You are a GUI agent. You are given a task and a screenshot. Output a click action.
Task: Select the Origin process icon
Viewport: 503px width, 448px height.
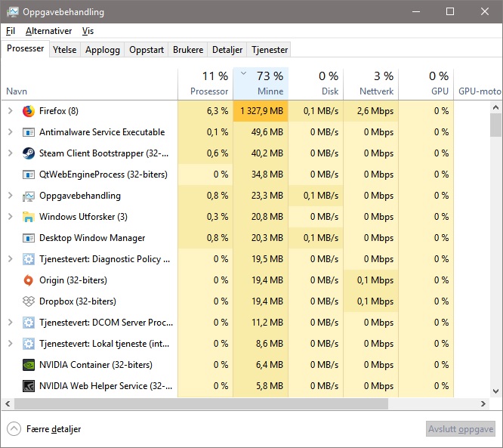click(x=29, y=280)
